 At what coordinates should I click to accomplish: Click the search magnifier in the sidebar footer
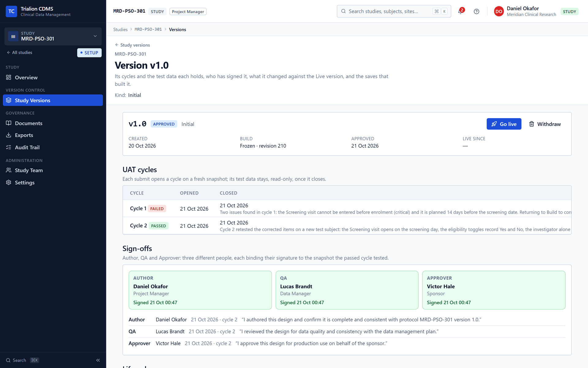click(x=8, y=360)
